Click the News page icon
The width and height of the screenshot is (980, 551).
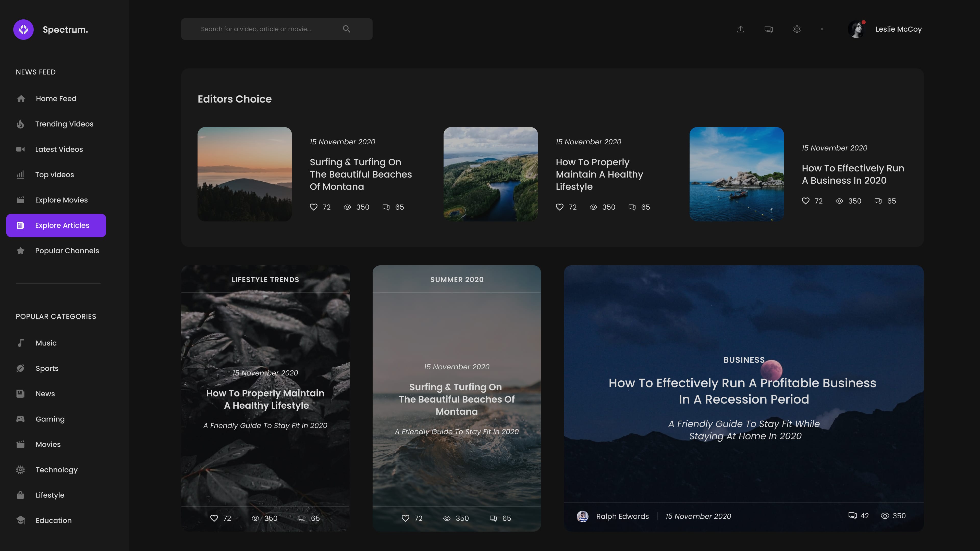20,394
